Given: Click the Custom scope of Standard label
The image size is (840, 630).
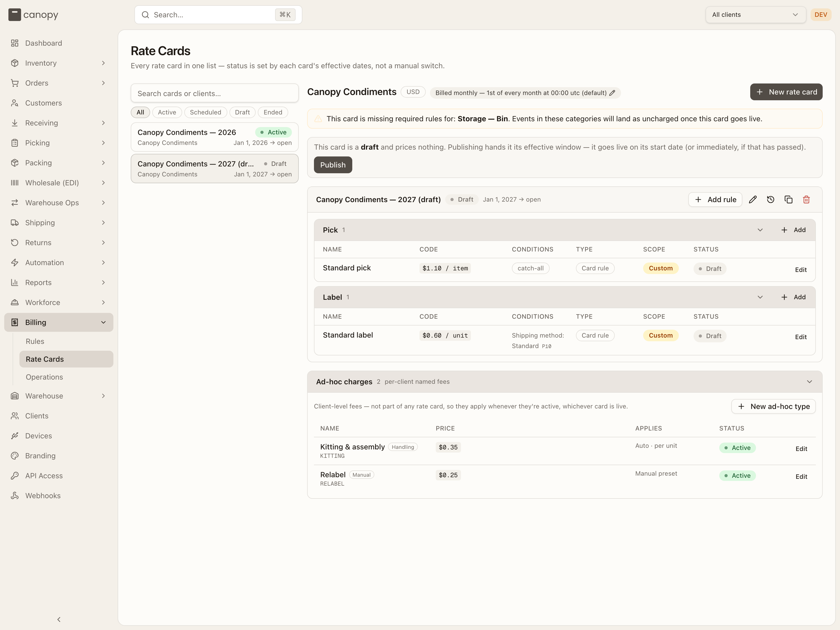Looking at the screenshot, I should pyautogui.click(x=660, y=336).
